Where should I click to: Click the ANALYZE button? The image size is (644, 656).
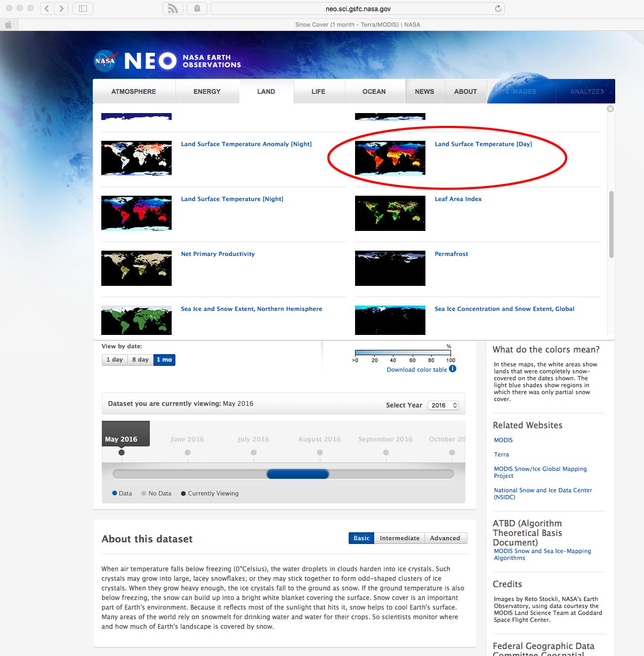pos(586,92)
